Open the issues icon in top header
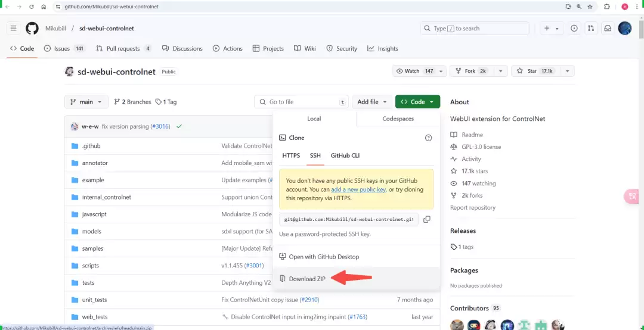Image resolution: width=644 pixels, height=330 pixels. pyautogui.click(x=574, y=29)
